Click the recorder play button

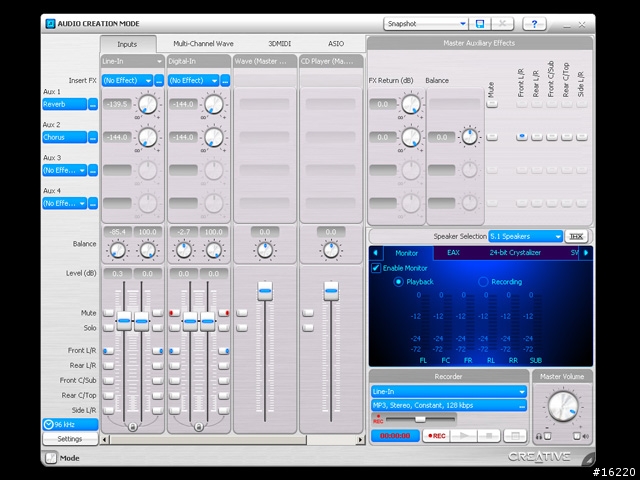click(x=463, y=436)
